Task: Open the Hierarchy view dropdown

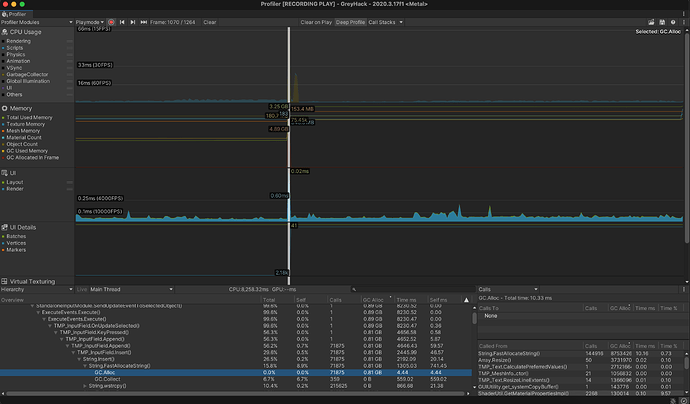Action: pos(35,290)
